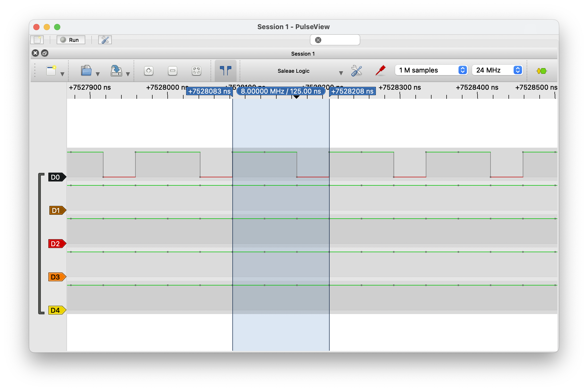Image resolution: width=588 pixels, height=391 pixels.
Task: Expand the Saleae Logic device dropdown arrow
Action: 341,73
